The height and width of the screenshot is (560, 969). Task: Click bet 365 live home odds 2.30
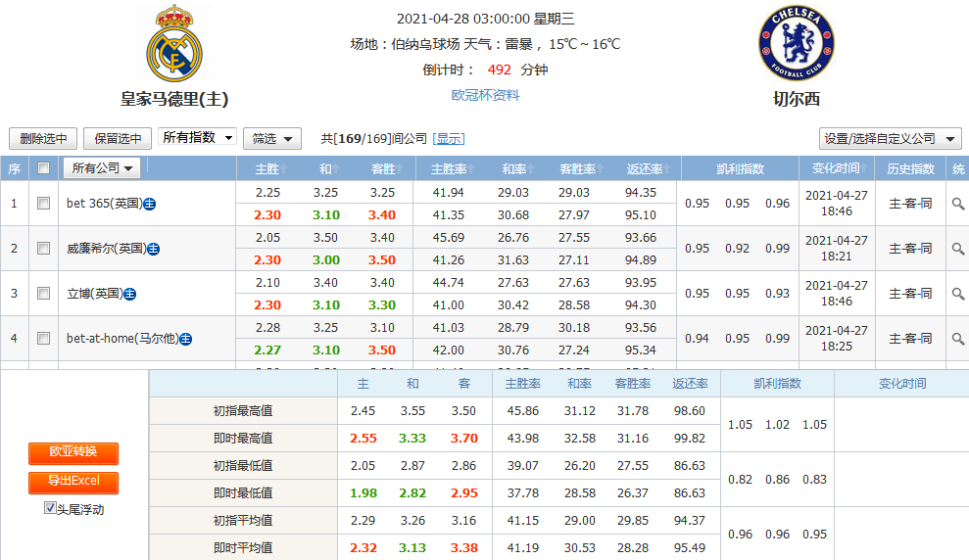[266, 214]
